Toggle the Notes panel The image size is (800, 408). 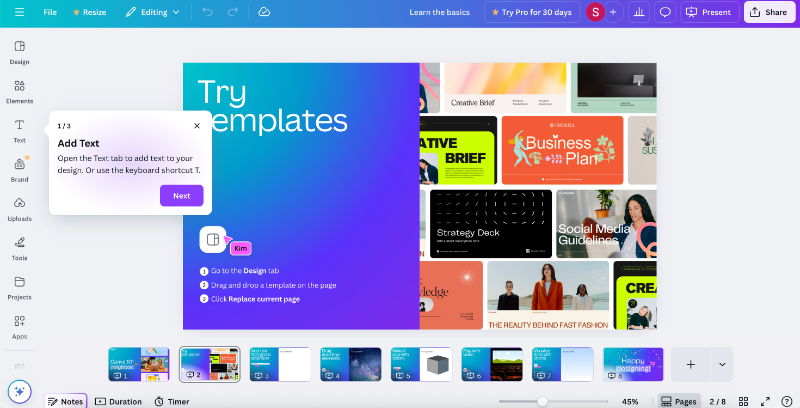coord(65,401)
